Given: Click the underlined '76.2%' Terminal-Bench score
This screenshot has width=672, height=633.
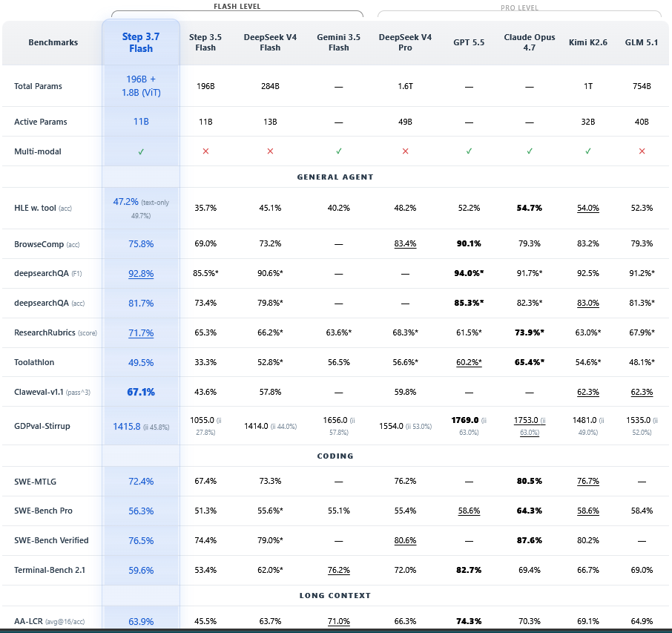Looking at the screenshot, I should 338,571.
